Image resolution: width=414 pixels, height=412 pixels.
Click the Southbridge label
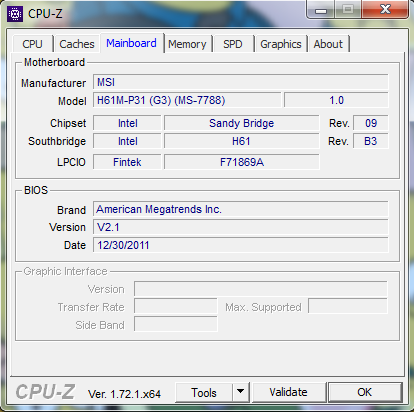(x=57, y=141)
